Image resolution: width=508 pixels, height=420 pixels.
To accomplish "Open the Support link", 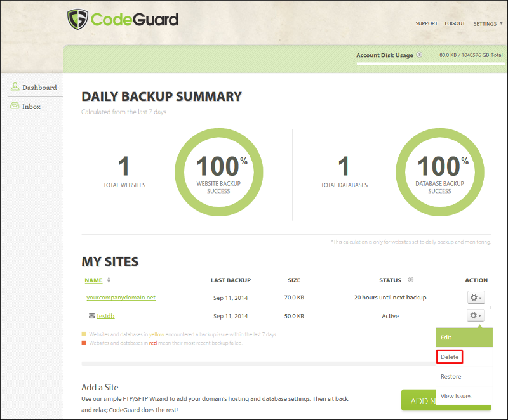I will (426, 23).
